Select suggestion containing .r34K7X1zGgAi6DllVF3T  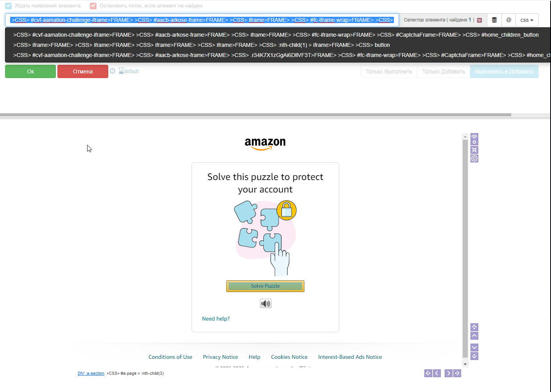pyautogui.click(x=281, y=55)
